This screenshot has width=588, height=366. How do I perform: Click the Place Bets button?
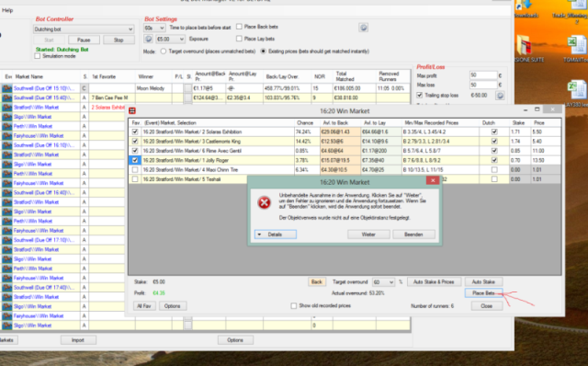(x=483, y=293)
